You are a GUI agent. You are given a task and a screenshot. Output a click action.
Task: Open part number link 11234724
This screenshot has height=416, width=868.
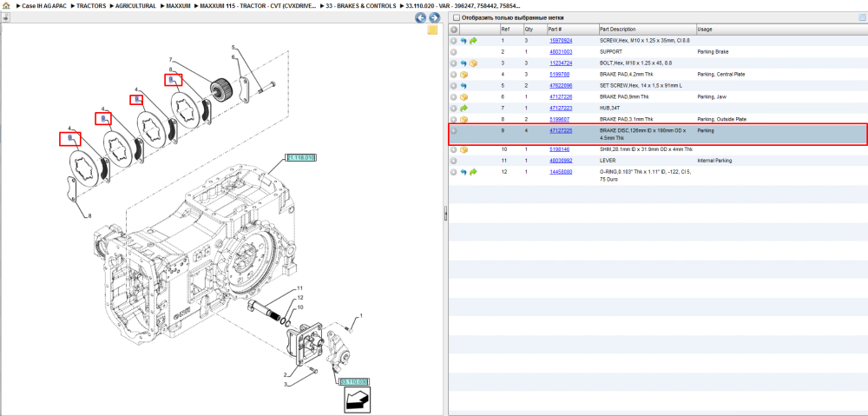(561, 63)
